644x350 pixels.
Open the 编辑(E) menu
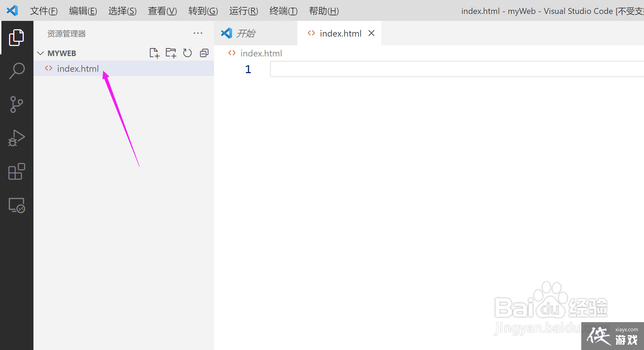(x=83, y=11)
